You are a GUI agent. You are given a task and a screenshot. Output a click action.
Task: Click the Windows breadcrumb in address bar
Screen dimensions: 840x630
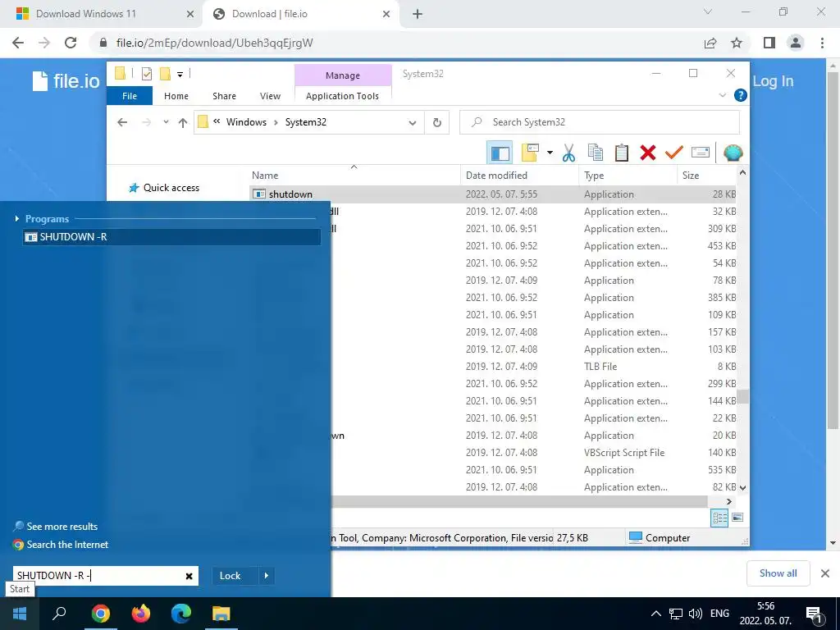tap(246, 122)
